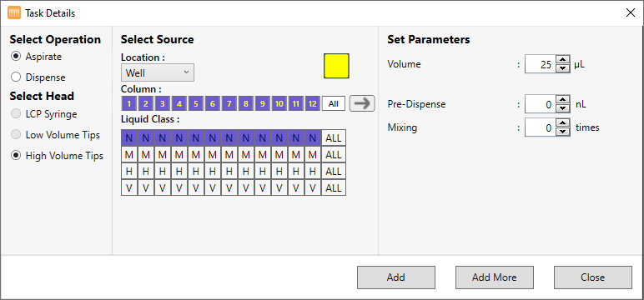Click the right arrow next to columns
The image size is (644, 300).
362,103
